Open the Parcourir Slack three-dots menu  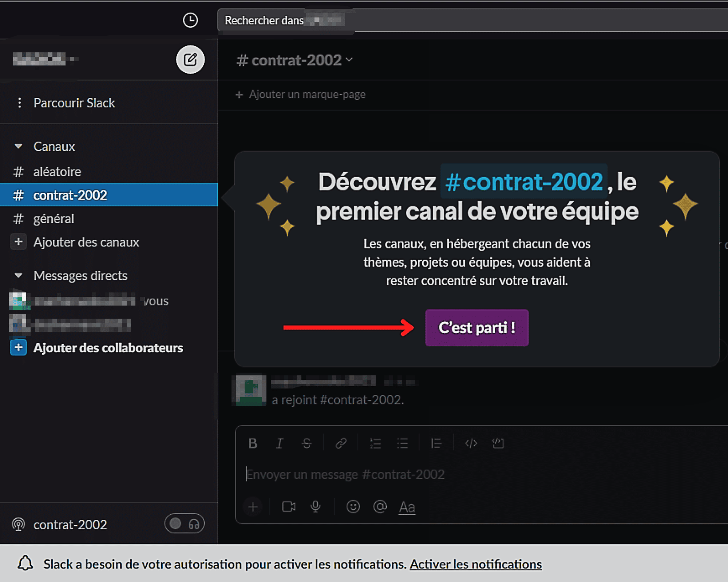pyautogui.click(x=20, y=103)
